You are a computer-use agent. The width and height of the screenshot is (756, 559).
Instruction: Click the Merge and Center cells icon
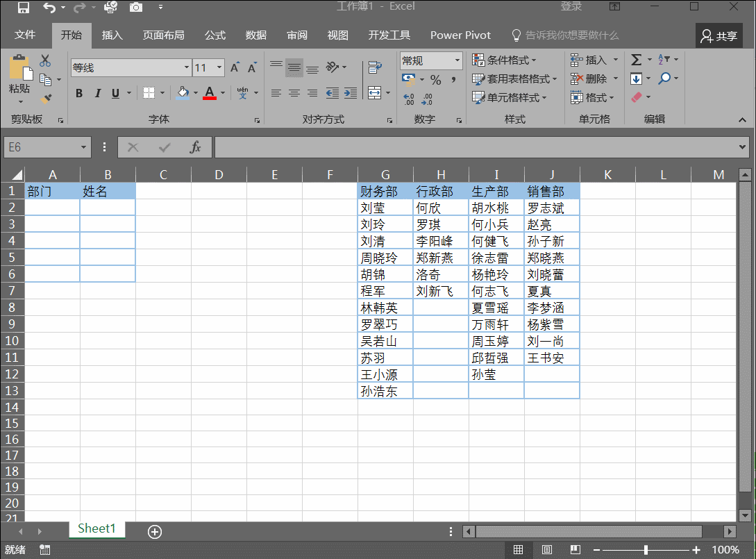coord(374,92)
